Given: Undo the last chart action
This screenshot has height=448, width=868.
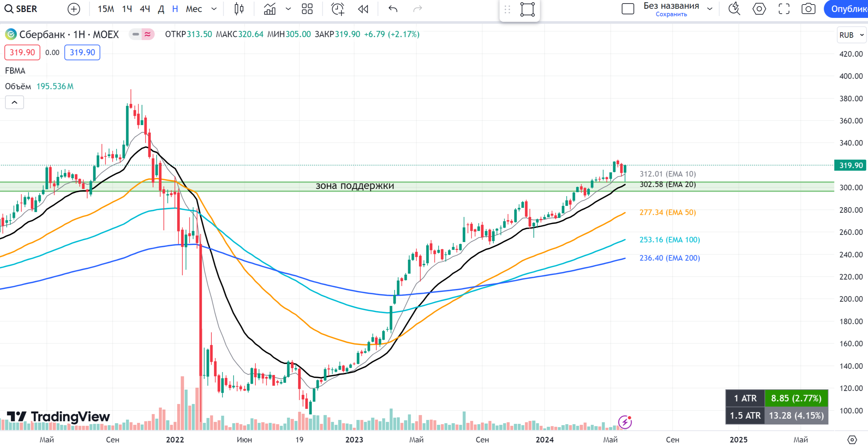Looking at the screenshot, I should coord(393,9).
